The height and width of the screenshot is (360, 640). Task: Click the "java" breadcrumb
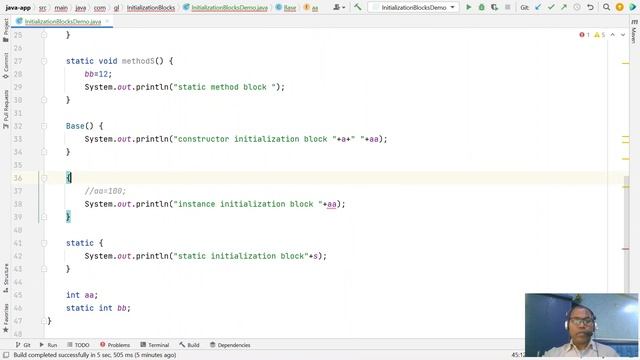81,8
